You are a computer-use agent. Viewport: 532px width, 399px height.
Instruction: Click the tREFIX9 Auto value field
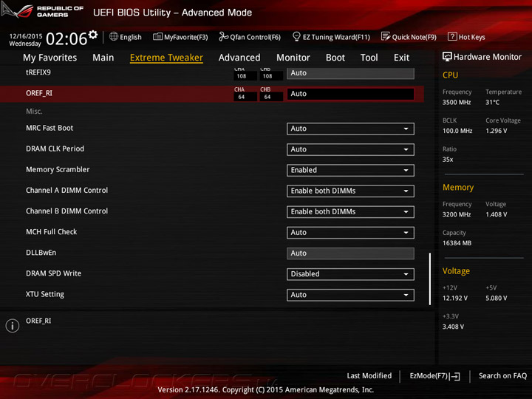[350, 73]
